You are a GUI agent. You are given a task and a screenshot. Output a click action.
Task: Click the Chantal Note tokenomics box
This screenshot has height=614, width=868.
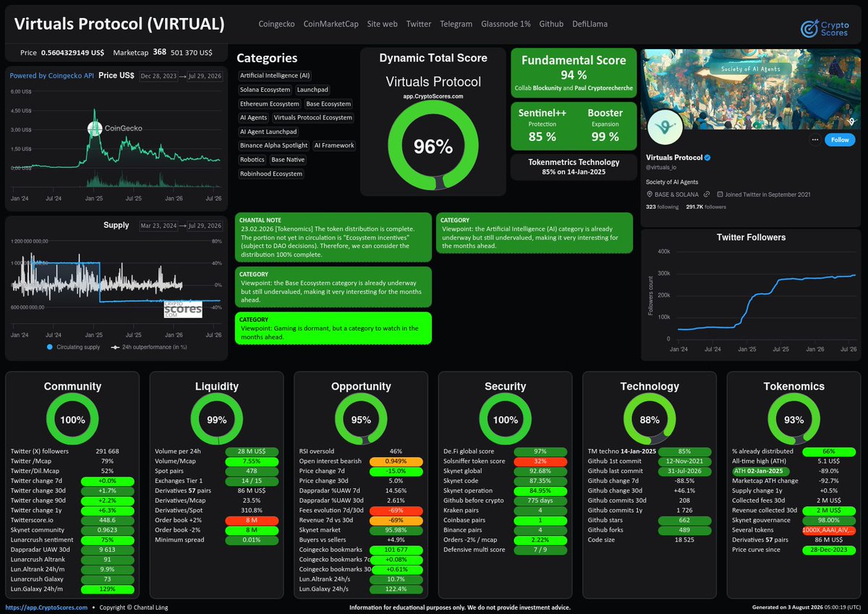(x=333, y=237)
